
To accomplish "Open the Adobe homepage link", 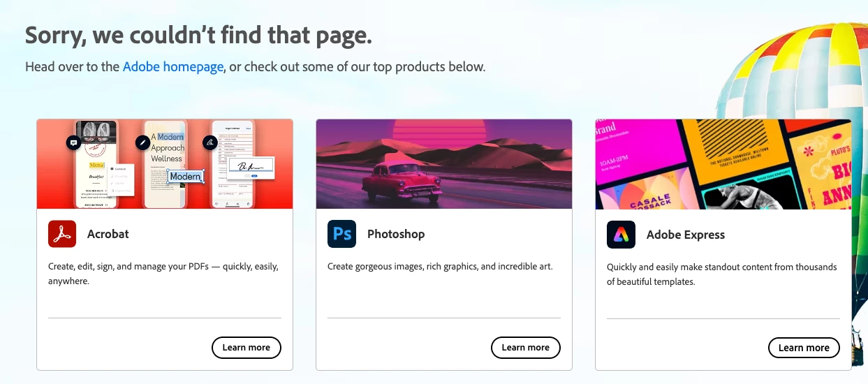I will click(173, 67).
